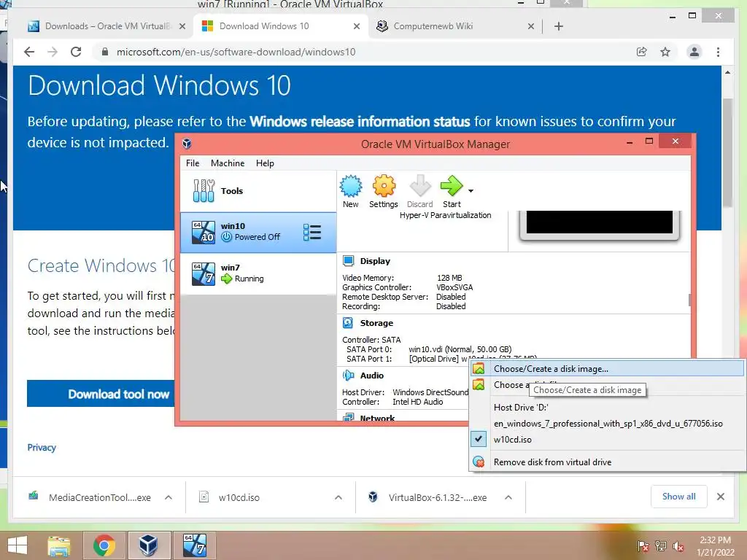The image size is (747, 560).
Task: Click the taskbar clock 2:32 PM
Action: 715,540
